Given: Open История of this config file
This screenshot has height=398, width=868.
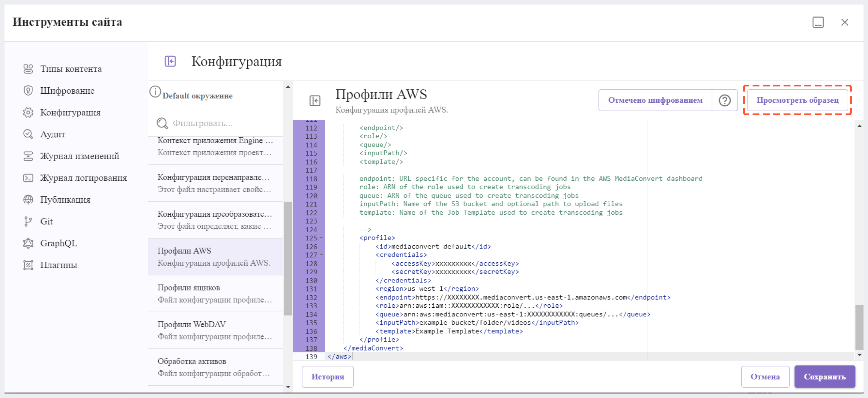Looking at the screenshot, I should point(327,376).
